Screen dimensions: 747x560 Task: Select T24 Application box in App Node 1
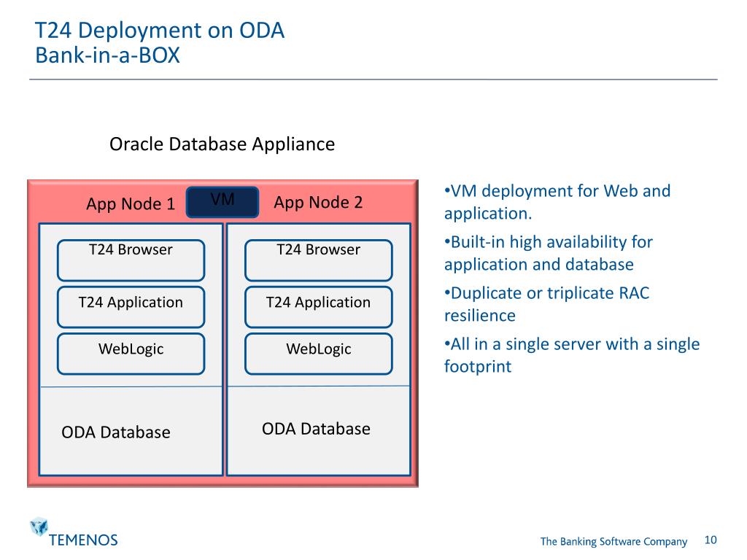click(x=131, y=307)
